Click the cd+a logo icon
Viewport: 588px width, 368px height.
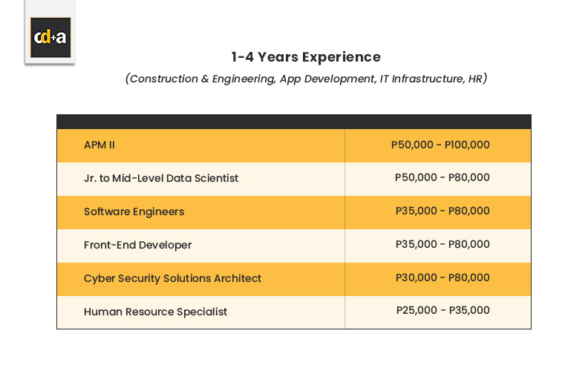click(x=50, y=39)
